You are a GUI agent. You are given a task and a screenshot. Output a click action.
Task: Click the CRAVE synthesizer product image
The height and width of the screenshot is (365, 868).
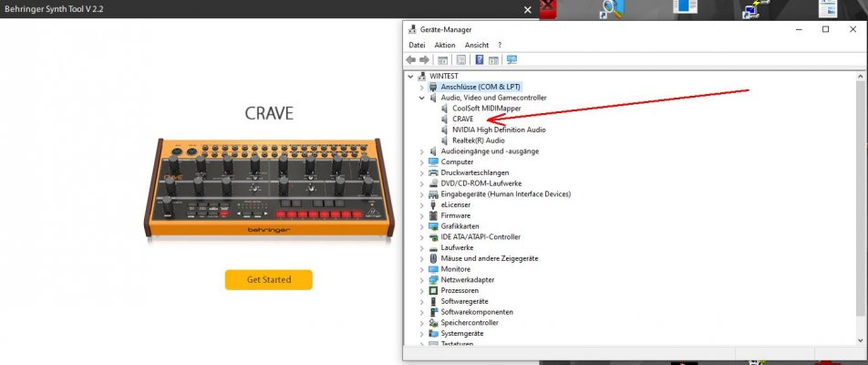[269, 188]
